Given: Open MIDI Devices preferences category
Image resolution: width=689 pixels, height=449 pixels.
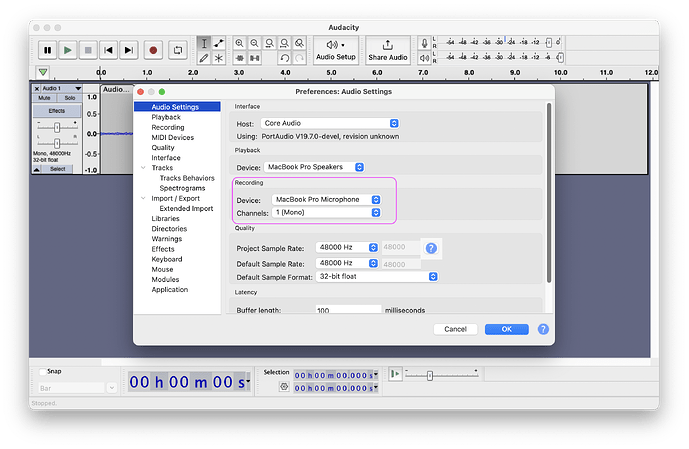Looking at the screenshot, I should tap(173, 138).
